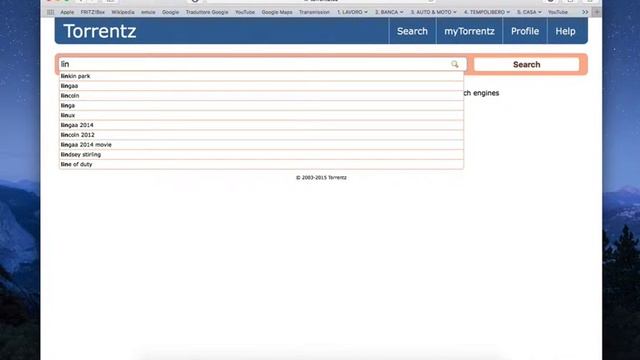Open the emule bookmark

(x=148, y=12)
